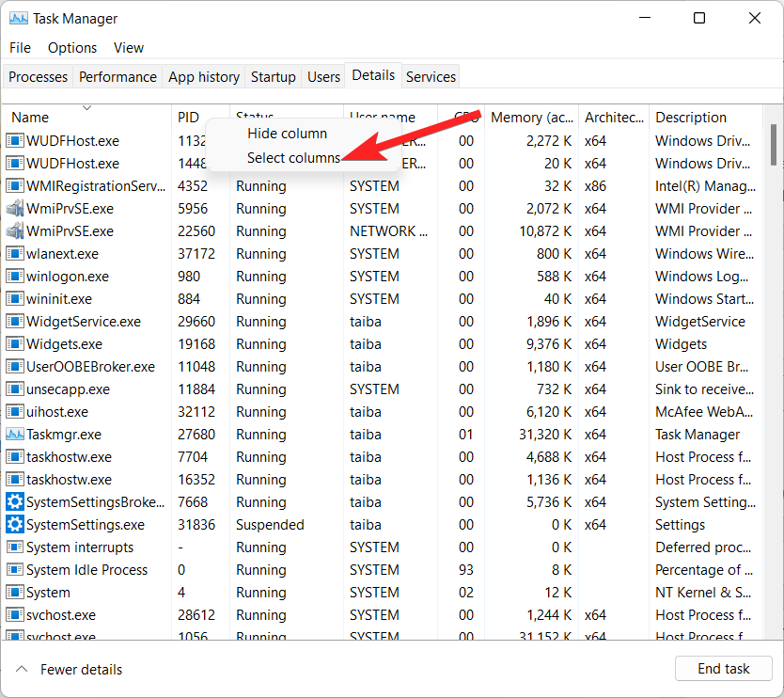Click the winlogon.exe process icon
Screen dimensions: 784x698
(15, 276)
